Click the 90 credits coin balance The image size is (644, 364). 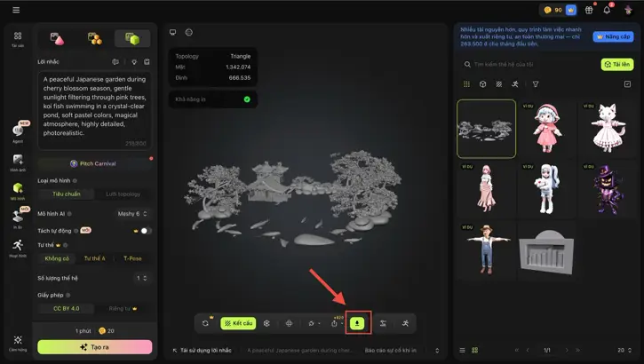[553, 10]
